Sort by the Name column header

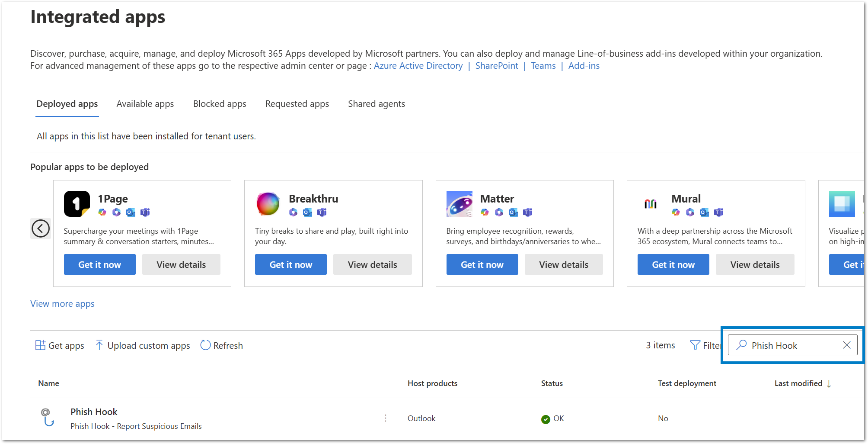pos(48,383)
